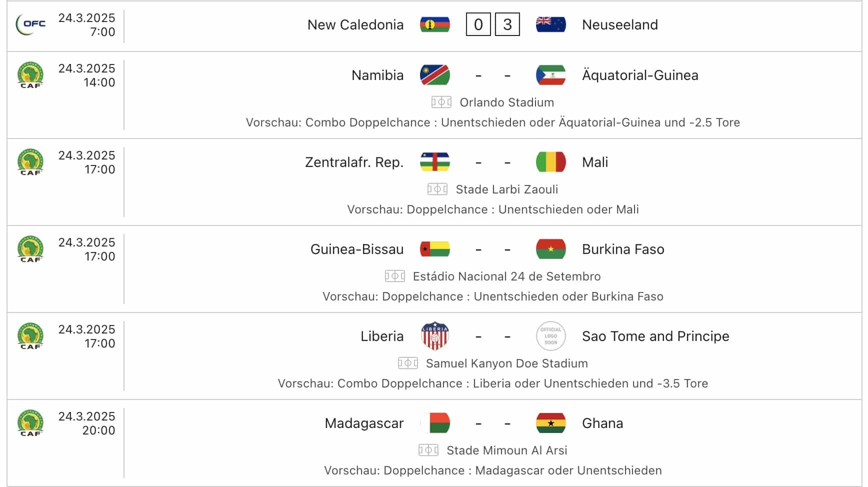This screenshot has width=868, height=487.
Task: Click the New Caledonia flag icon
Action: point(435,24)
